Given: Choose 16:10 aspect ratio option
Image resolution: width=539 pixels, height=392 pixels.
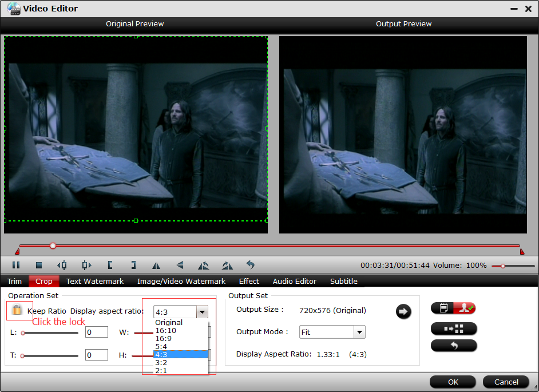Looking at the screenshot, I should pyautogui.click(x=181, y=330).
